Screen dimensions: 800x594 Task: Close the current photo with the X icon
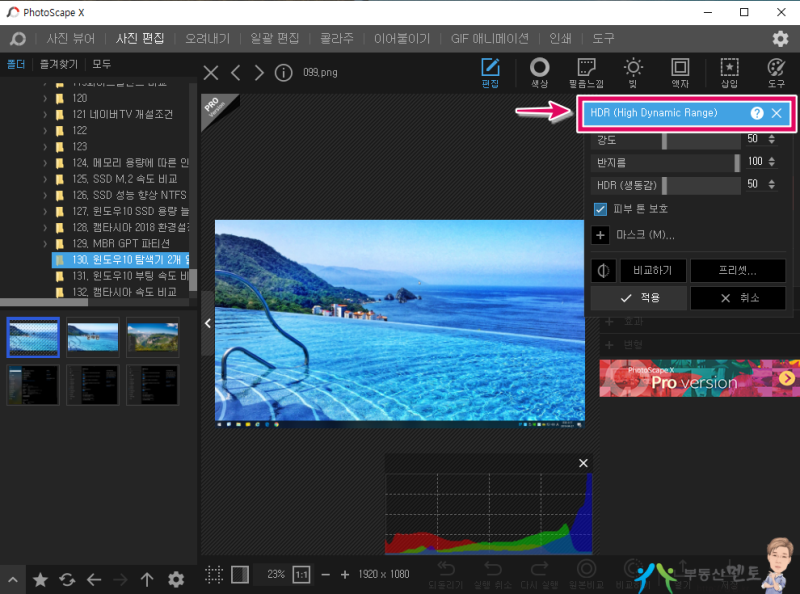pos(211,72)
